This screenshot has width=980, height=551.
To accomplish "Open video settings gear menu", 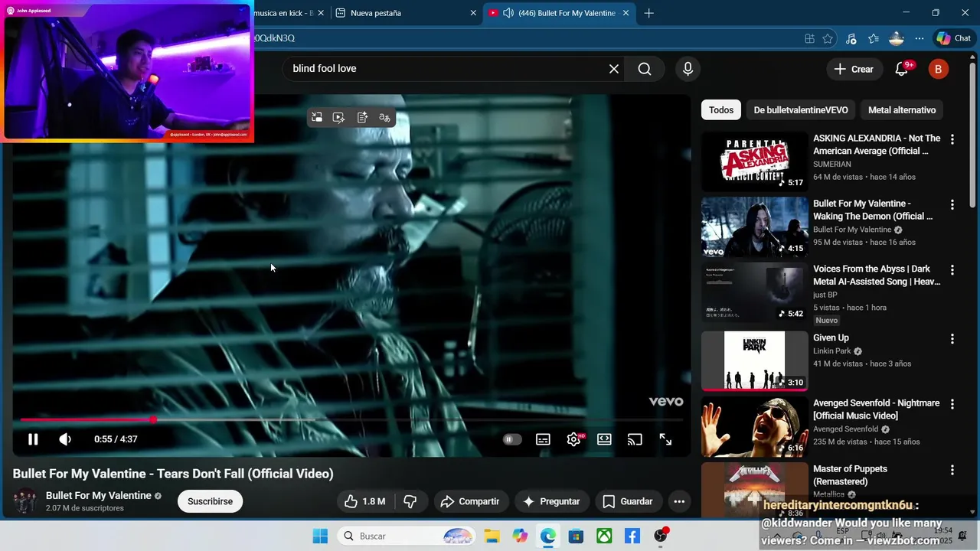I will click(x=573, y=439).
